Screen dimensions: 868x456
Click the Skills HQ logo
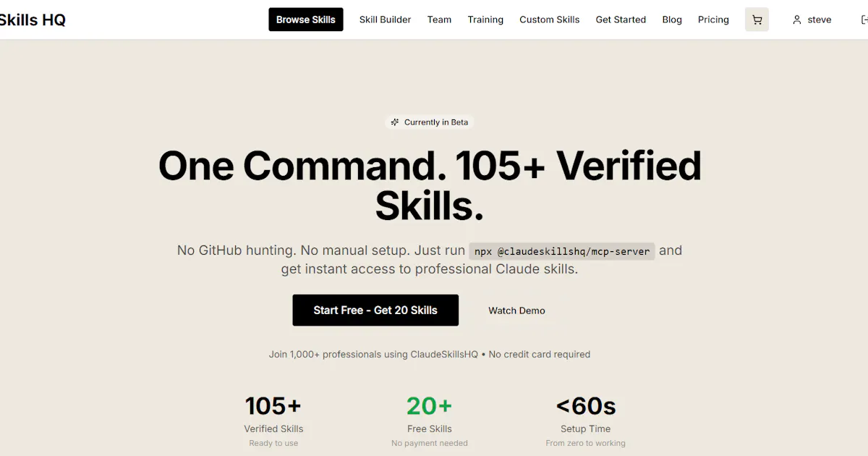[x=32, y=20]
